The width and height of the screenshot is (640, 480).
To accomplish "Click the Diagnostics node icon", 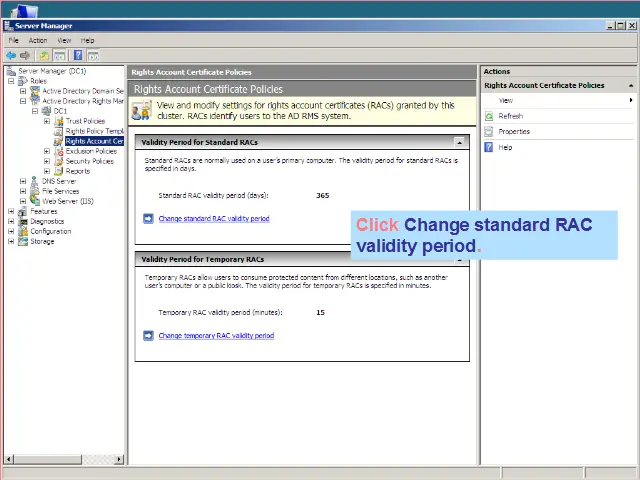I will (x=23, y=221).
